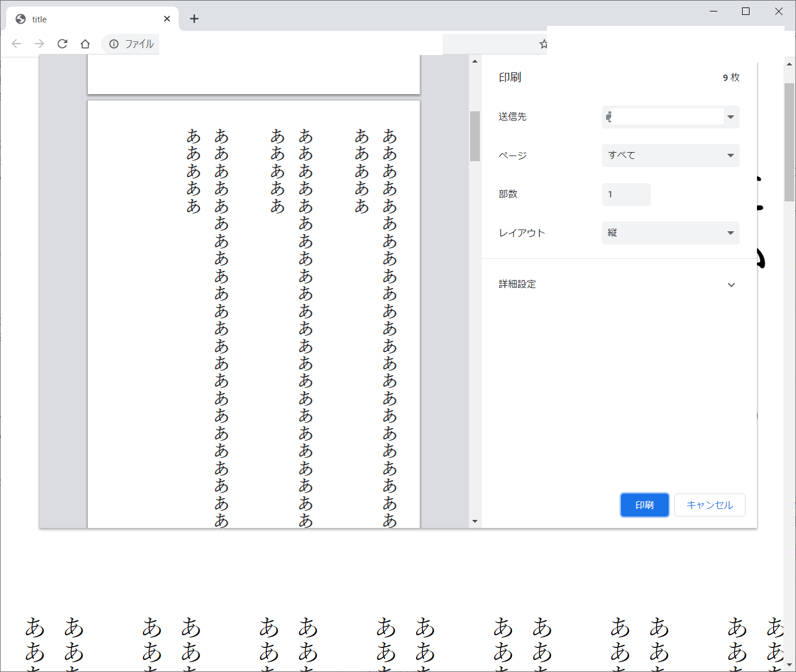Screen dimensions: 796x672
Task: Click the 部数 copies input field
Action: click(x=626, y=195)
